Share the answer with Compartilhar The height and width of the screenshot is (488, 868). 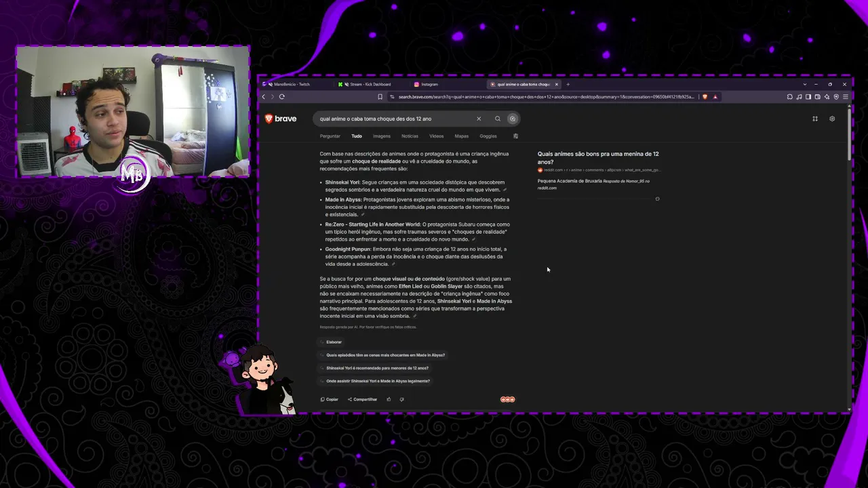[362, 399]
